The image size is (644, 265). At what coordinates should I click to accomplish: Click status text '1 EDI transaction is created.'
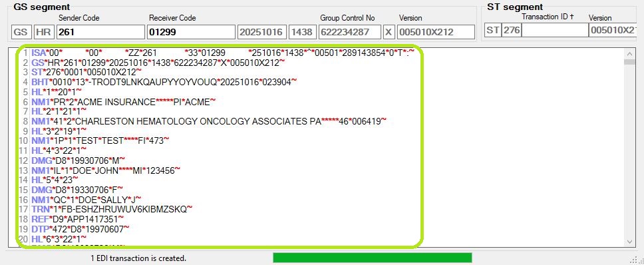coord(138,258)
